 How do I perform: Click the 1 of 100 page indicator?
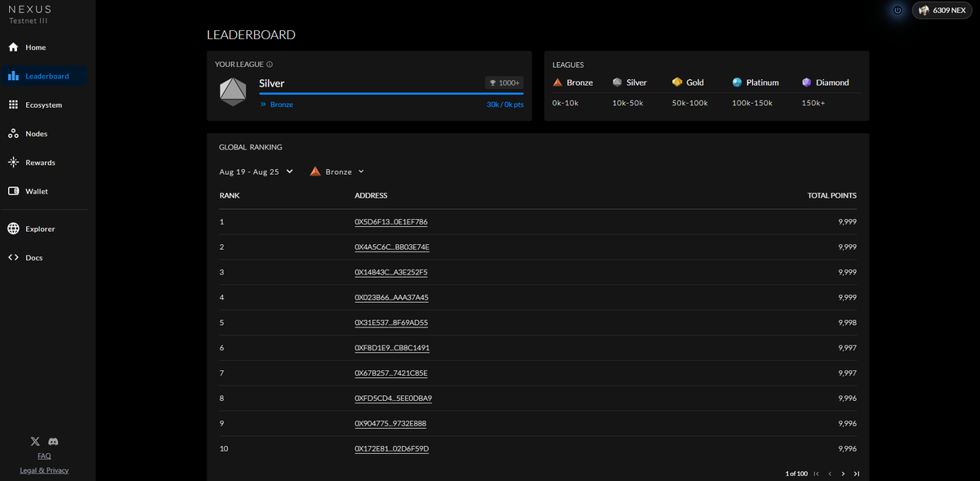coord(796,474)
